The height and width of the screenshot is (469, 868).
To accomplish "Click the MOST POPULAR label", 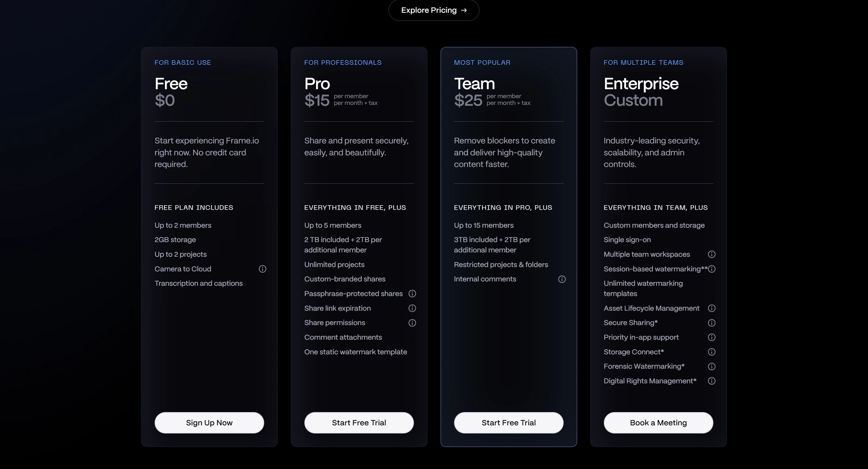I will click(x=482, y=63).
